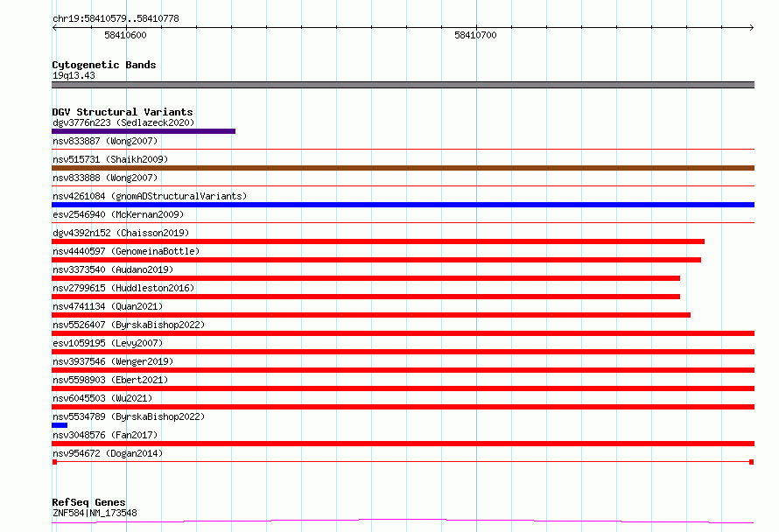
Task: Click the 58410700 ruler position label
Action: [475, 35]
